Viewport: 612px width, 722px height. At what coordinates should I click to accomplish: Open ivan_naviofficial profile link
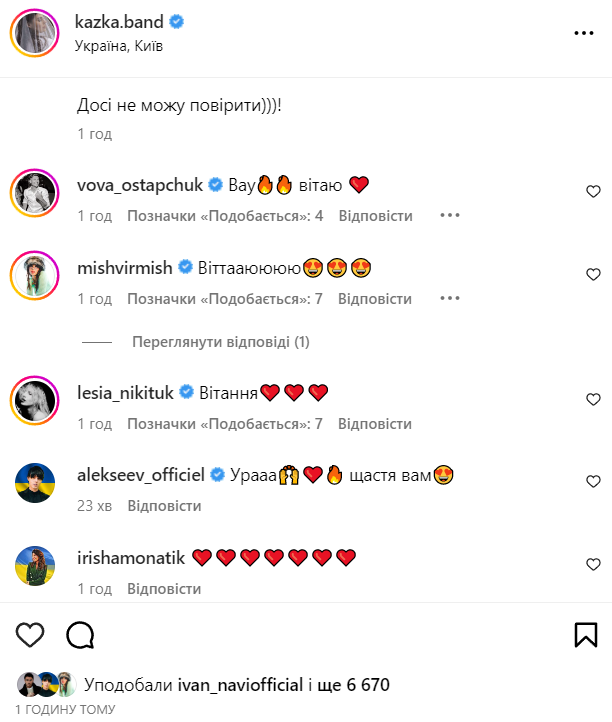pos(240,685)
